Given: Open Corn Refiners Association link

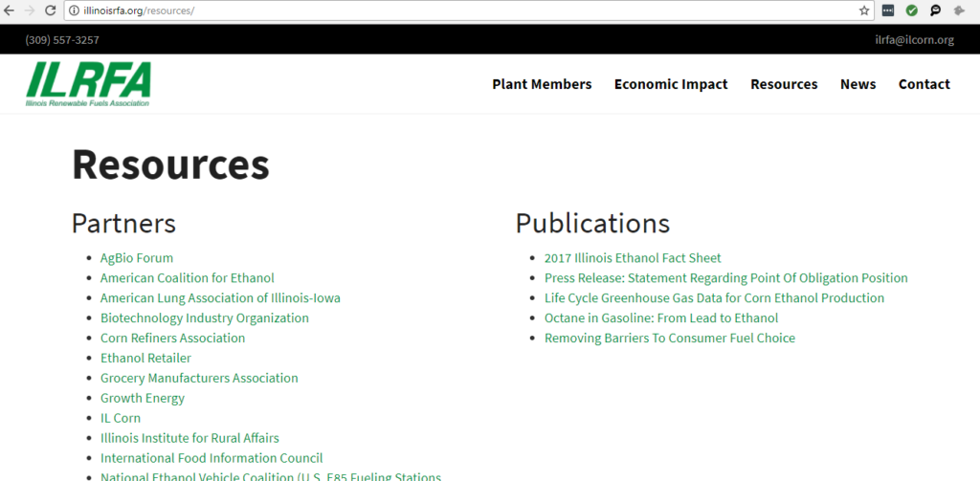Looking at the screenshot, I should tap(172, 338).
